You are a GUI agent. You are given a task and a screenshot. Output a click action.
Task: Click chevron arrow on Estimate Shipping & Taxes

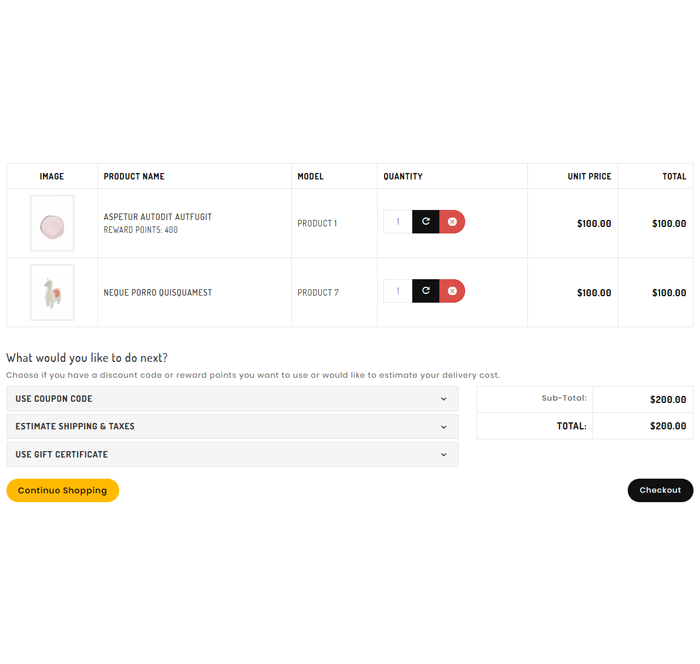pos(444,427)
